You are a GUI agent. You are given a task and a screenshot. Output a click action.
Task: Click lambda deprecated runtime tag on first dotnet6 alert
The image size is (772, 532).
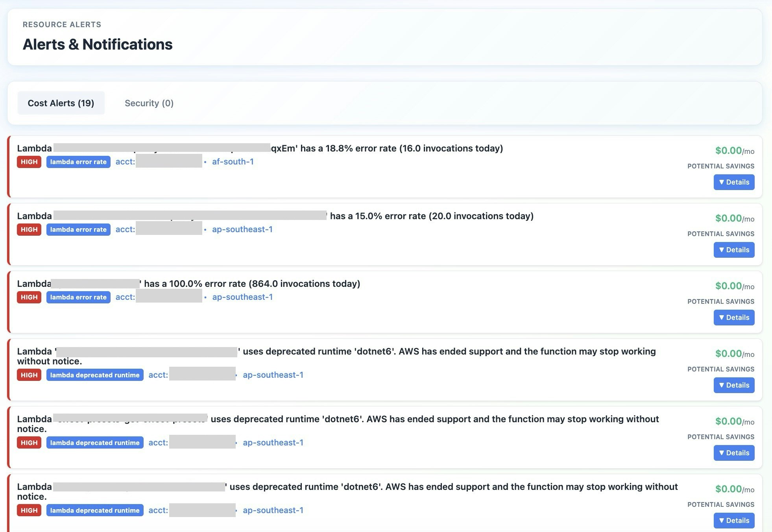point(95,375)
